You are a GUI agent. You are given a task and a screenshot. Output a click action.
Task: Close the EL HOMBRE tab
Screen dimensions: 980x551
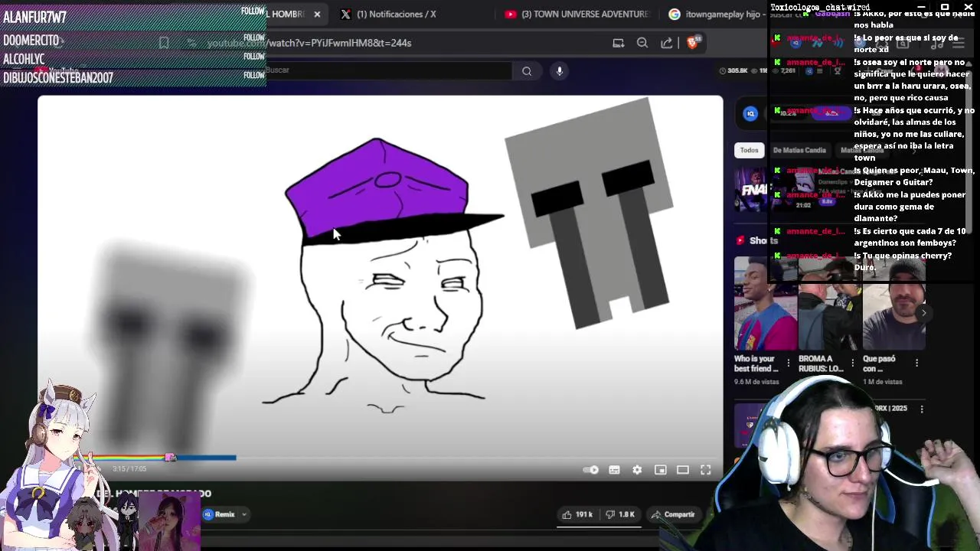(317, 14)
